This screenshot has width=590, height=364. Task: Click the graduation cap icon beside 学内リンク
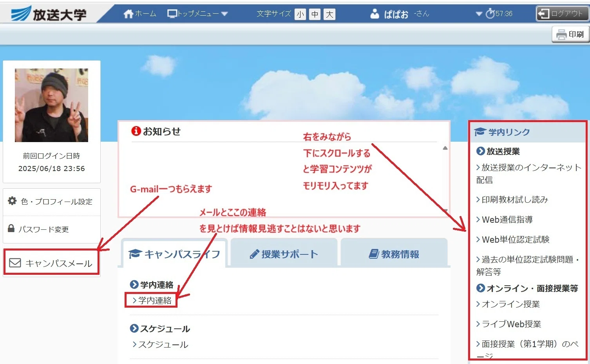point(480,132)
